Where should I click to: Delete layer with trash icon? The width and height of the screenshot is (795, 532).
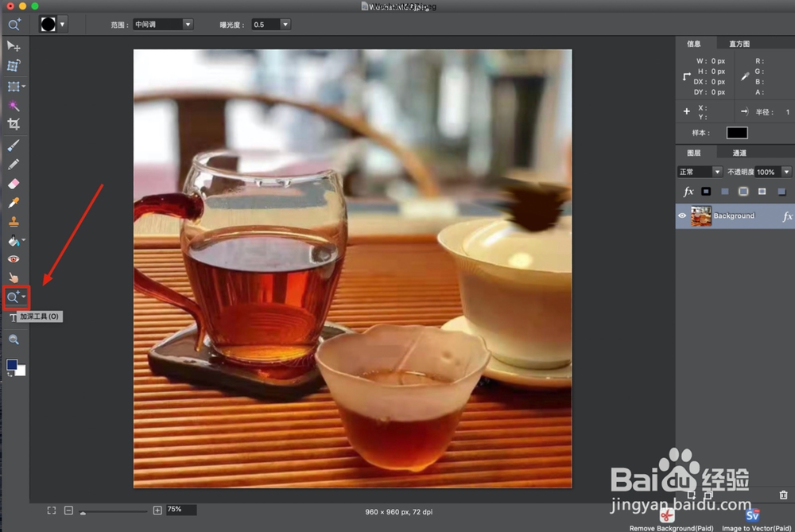[x=783, y=495]
